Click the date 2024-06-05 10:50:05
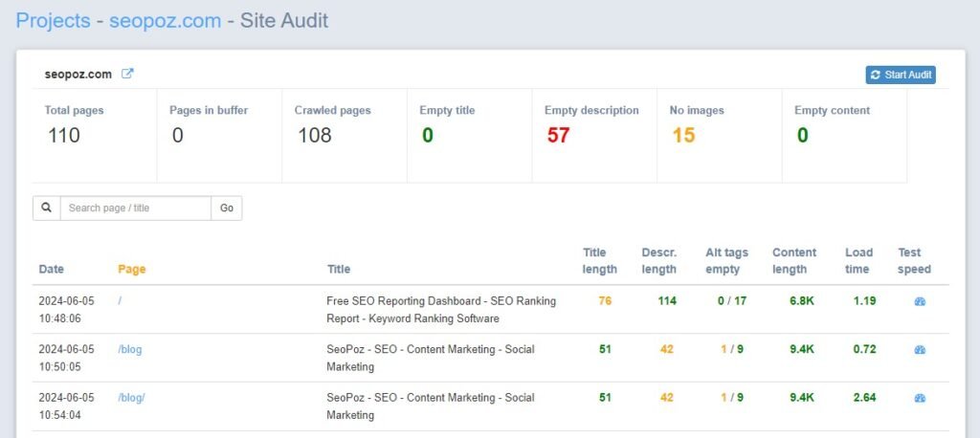This screenshot has width=980, height=438. click(x=66, y=358)
